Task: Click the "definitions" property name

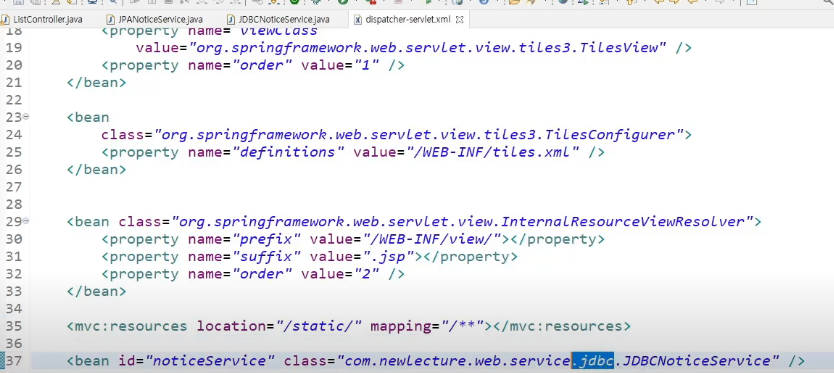Action: 289,152
